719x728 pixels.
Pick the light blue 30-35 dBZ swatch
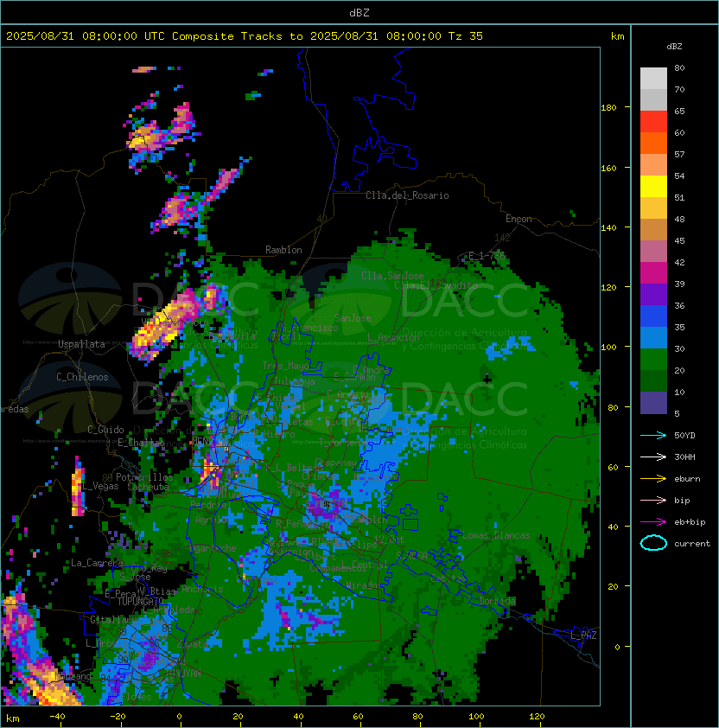(653, 337)
